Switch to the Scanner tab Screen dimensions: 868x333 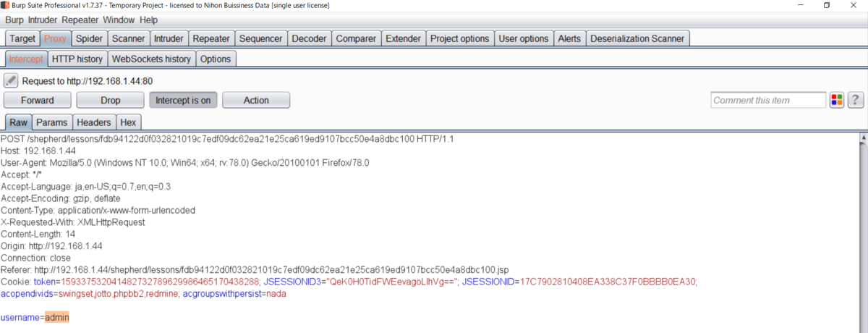129,38
